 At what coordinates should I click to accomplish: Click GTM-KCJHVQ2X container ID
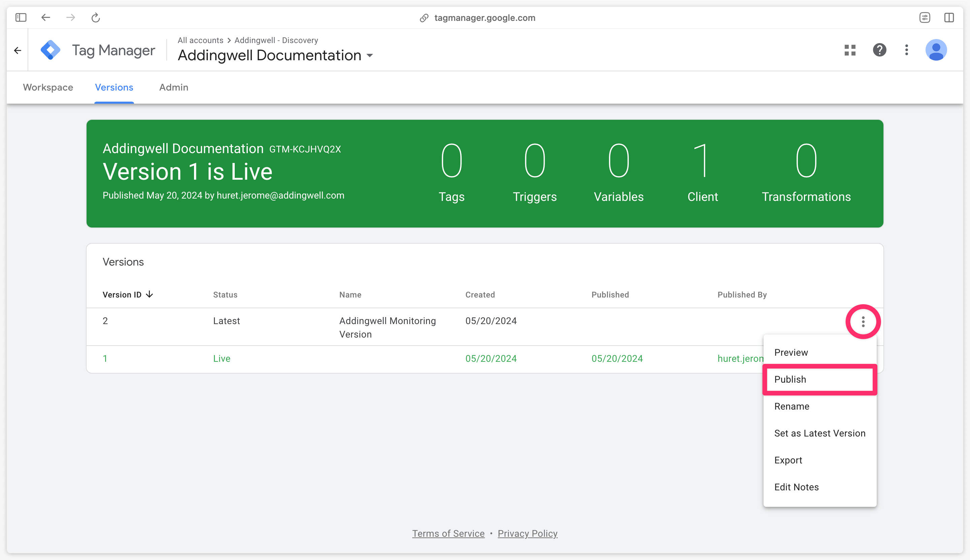click(305, 149)
